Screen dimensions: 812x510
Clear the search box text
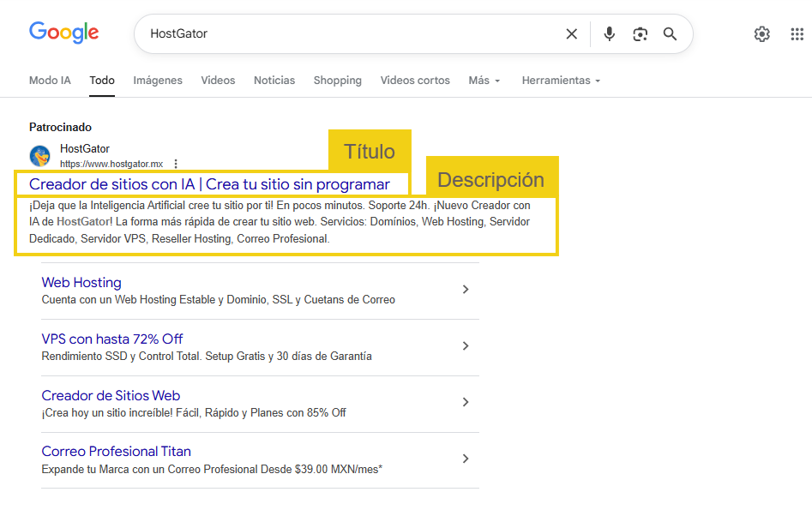click(572, 34)
